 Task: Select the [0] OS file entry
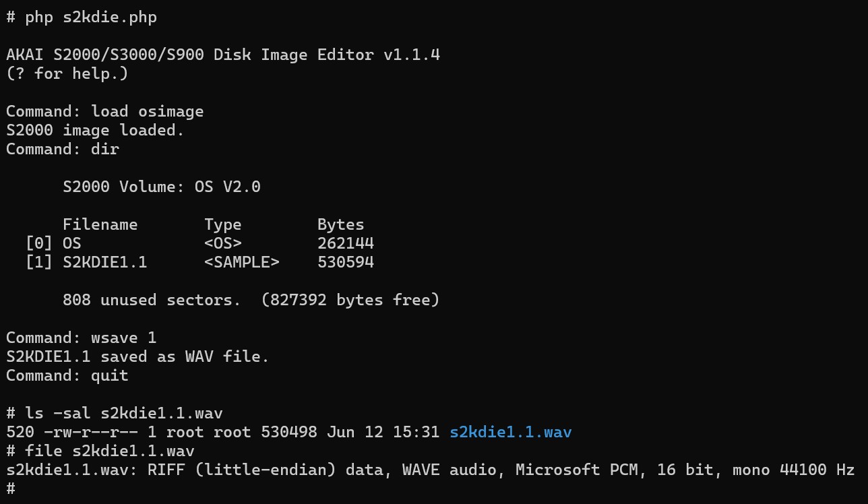(199, 243)
